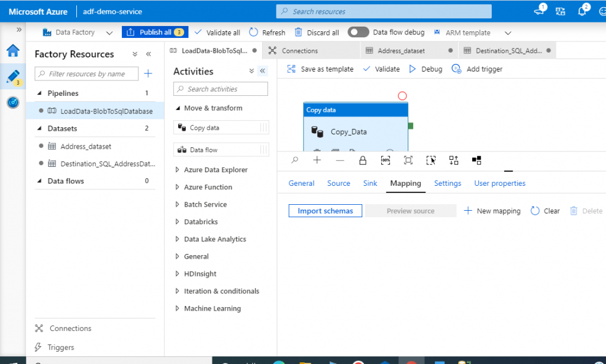Open the Monitor icon in left sidebar
The height and width of the screenshot is (364, 606).
13,102
